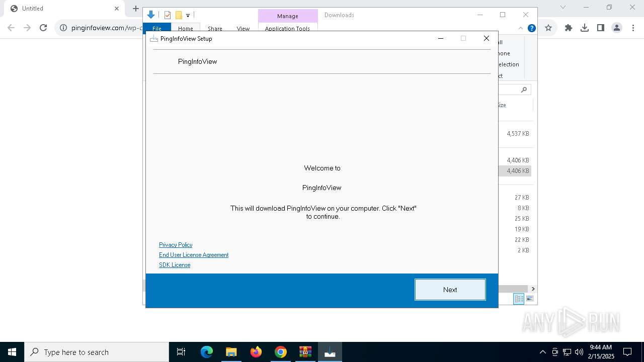Select the 4,537 KB file row
Image resolution: width=644 pixels, height=362 pixels.
click(516, 134)
